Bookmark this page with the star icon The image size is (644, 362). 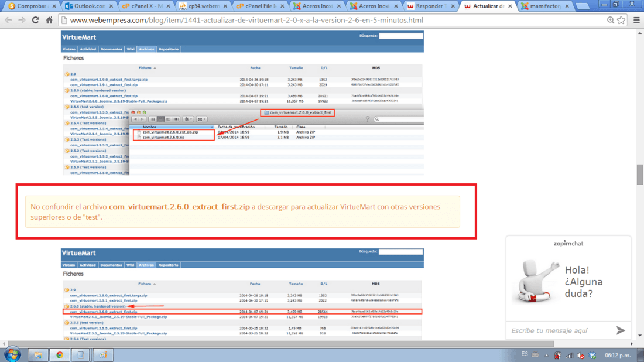coord(621,20)
